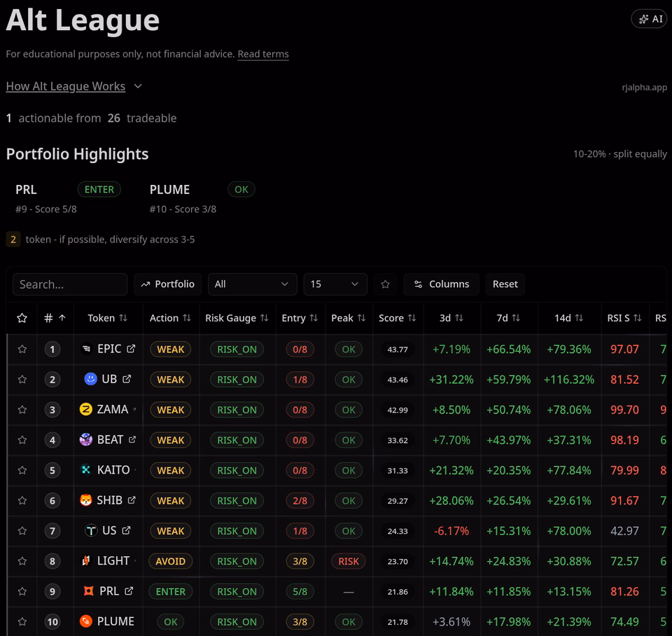Open UB token external link icon
672x636 pixels.
point(127,379)
